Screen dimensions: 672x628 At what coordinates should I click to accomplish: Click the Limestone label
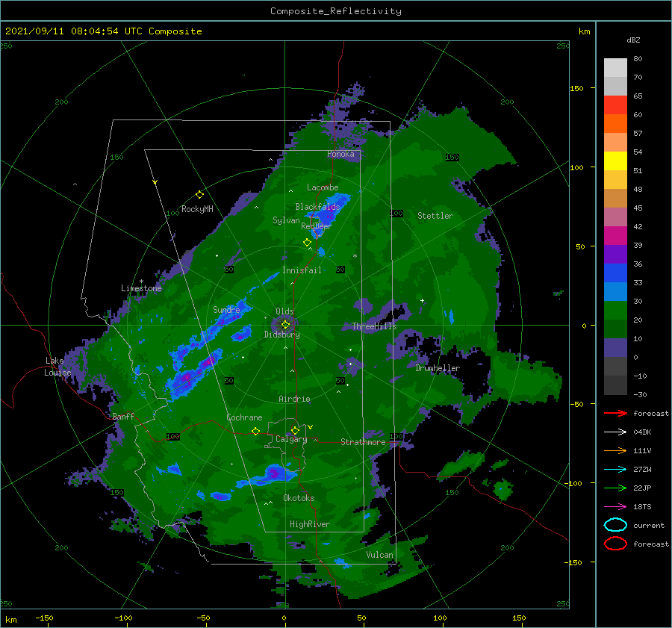[141, 288]
